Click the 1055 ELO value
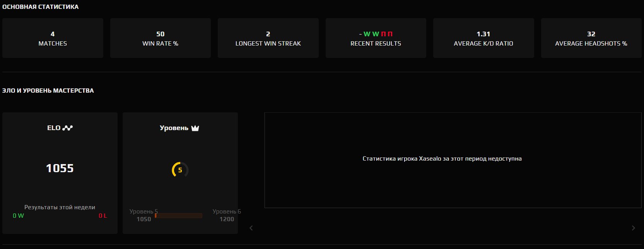 60,168
